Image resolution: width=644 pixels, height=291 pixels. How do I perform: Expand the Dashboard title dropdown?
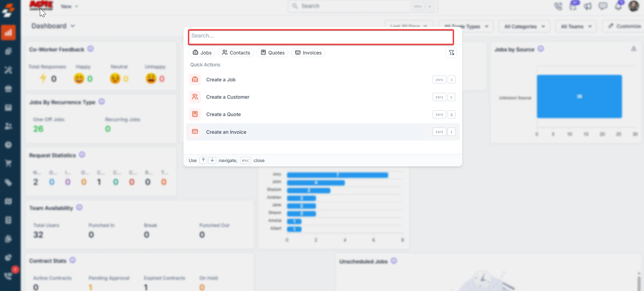53,26
